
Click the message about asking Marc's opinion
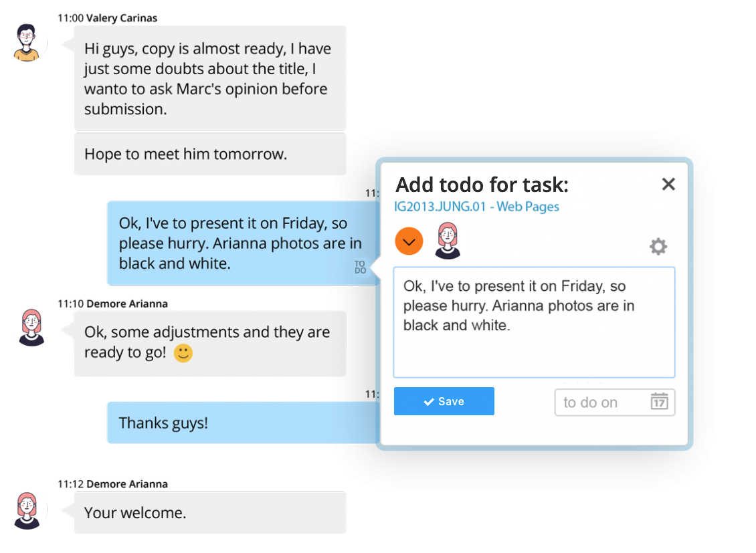click(209, 78)
